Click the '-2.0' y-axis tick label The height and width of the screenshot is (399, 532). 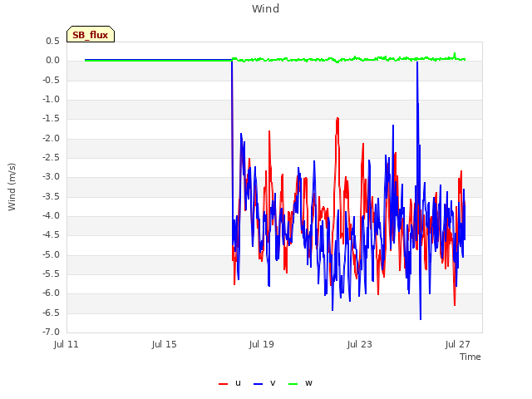point(51,138)
